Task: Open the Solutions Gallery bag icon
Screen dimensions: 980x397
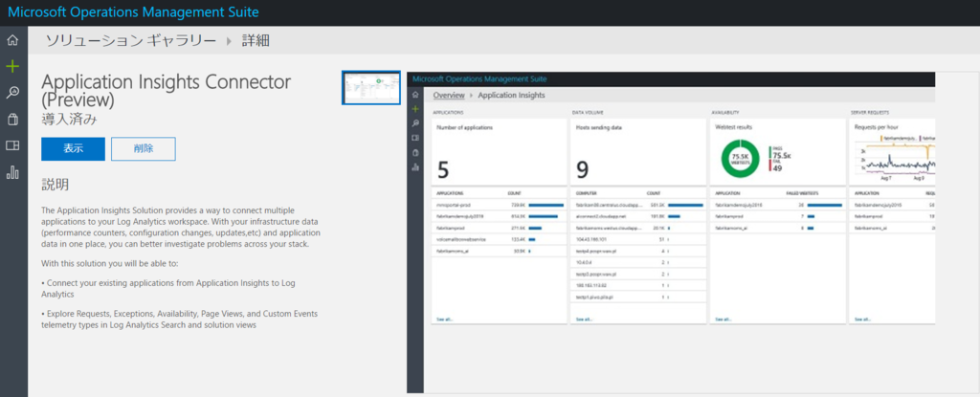Action: pyautogui.click(x=12, y=119)
